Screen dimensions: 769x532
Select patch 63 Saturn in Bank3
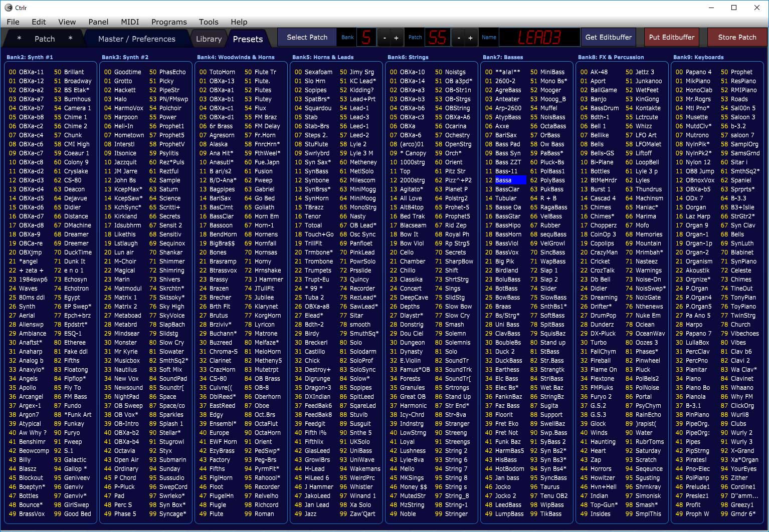tap(163, 189)
